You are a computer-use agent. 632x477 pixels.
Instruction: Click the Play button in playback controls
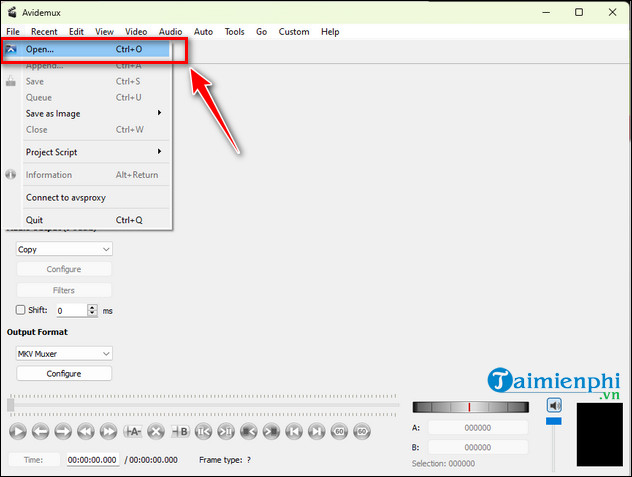pos(17,431)
